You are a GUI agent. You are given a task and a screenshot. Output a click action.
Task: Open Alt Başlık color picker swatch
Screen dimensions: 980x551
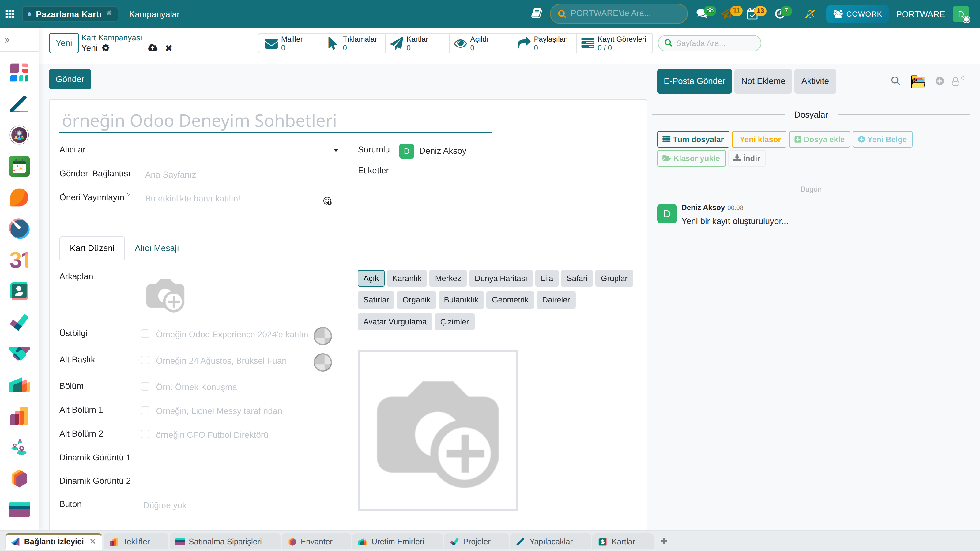click(322, 362)
